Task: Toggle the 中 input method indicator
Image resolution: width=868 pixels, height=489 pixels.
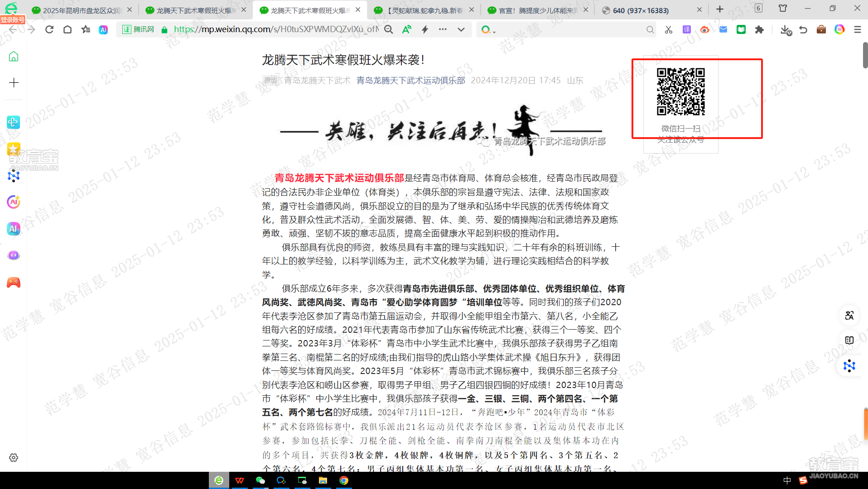Action: (787, 480)
